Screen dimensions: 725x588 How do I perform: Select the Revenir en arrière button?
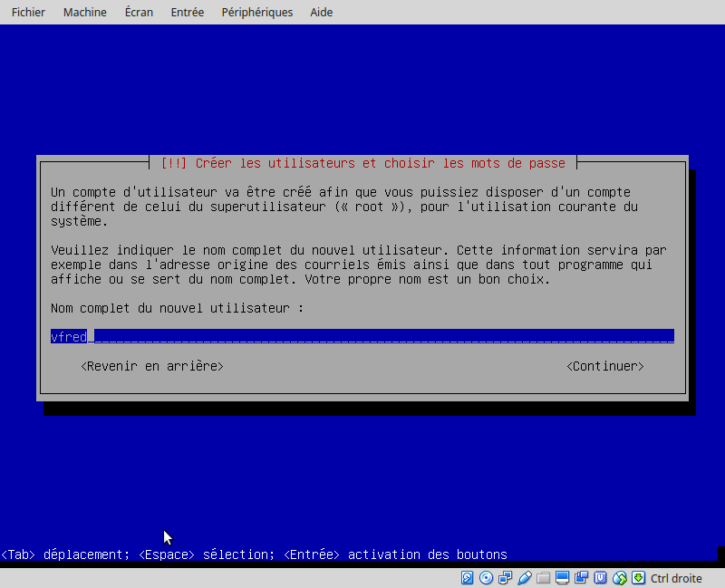pyautogui.click(x=152, y=366)
